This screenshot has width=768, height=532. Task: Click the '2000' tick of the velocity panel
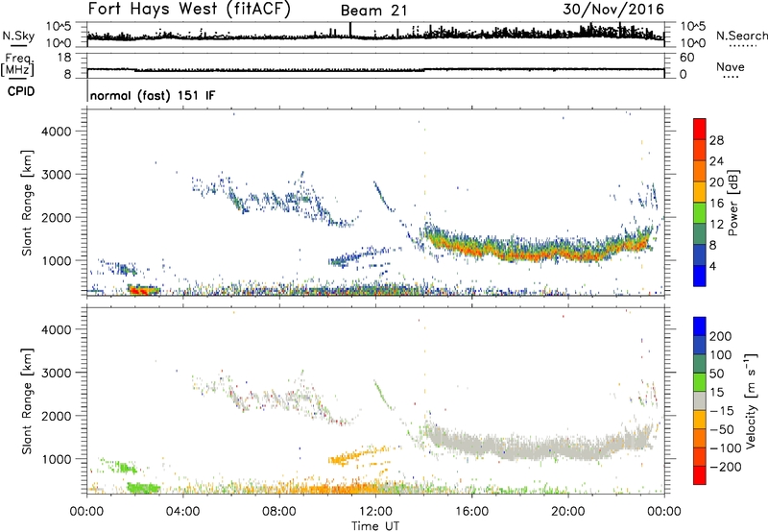(x=57, y=416)
